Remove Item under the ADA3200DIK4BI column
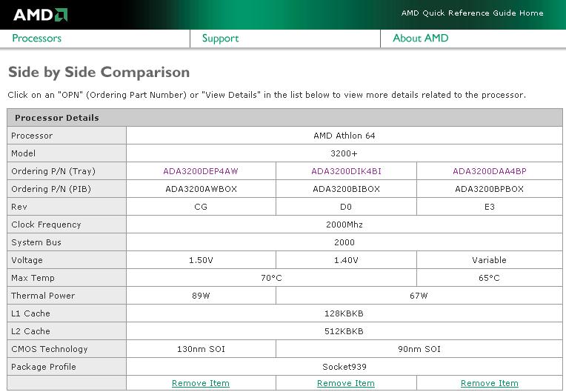Image resolution: width=566 pixels, height=392 pixels. [346, 383]
